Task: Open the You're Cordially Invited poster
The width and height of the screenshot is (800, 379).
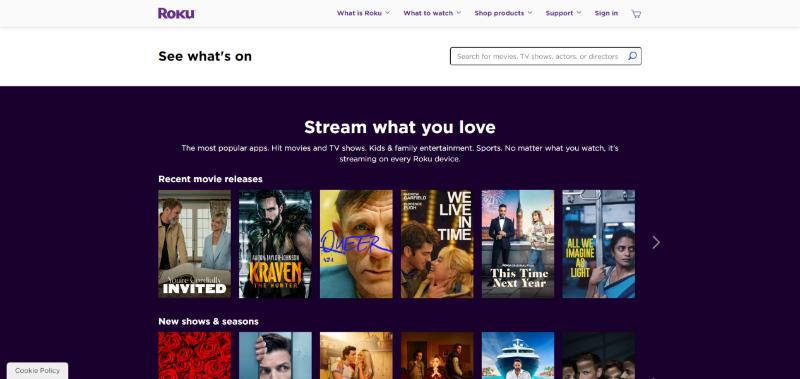Action: tap(194, 244)
